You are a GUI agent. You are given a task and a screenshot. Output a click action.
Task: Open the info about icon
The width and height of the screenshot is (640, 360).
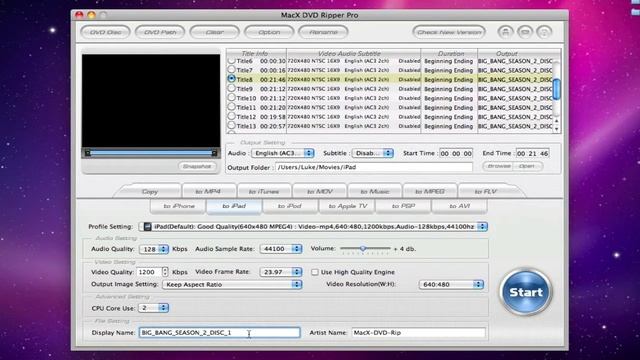[x=544, y=32]
